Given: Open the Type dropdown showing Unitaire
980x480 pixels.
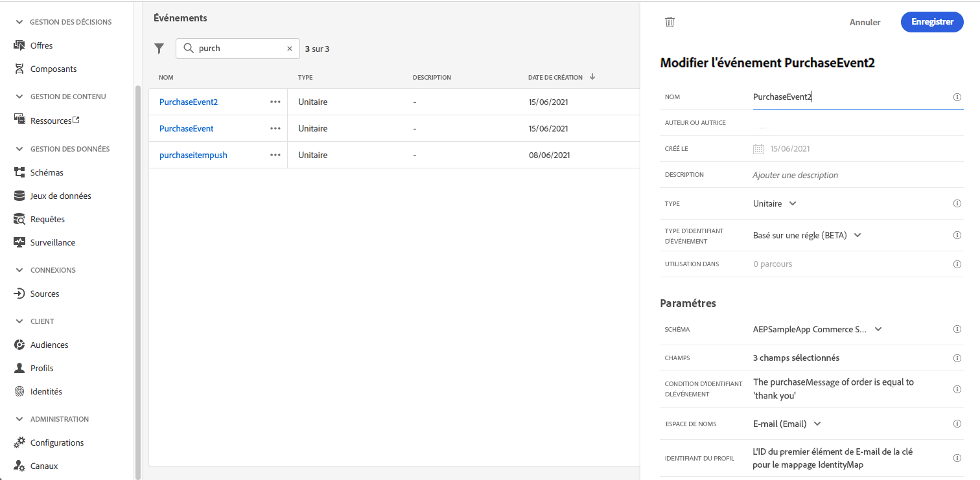Looking at the screenshot, I should pyautogui.click(x=775, y=203).
